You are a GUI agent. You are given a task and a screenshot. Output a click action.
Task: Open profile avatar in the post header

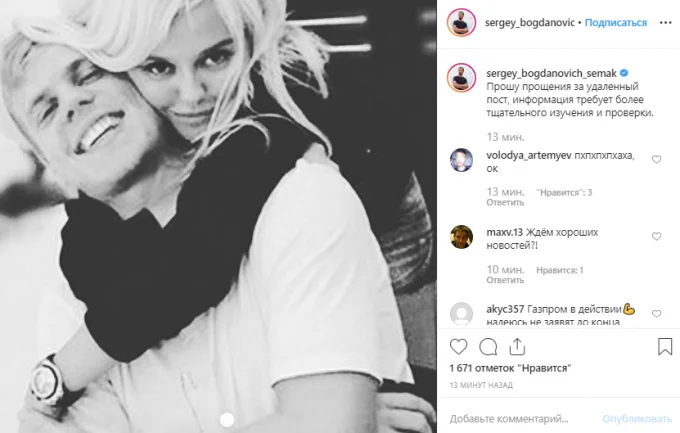(461, 23)
